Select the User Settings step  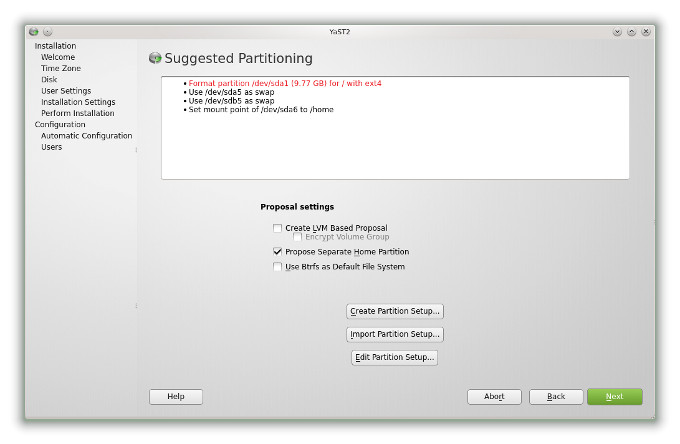click(x=66, y=91)
